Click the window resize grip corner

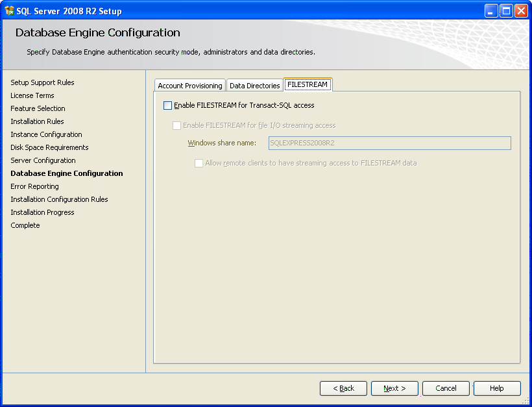pos(526,401)
